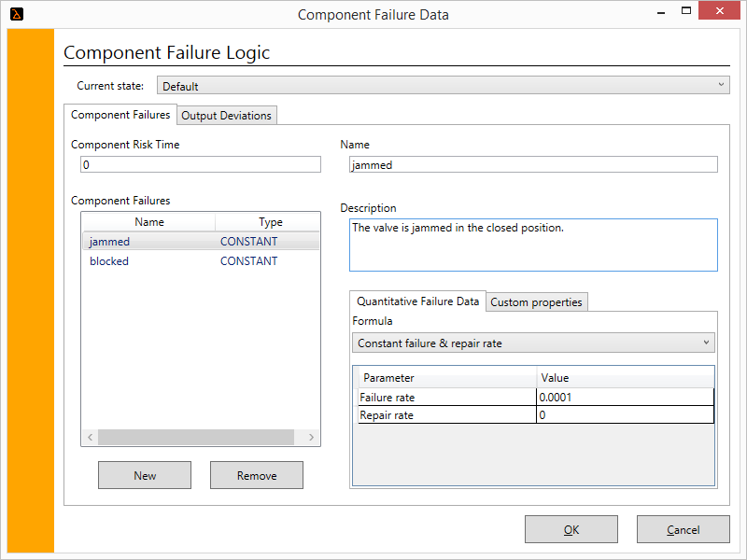
Task: Minimize the Component Failure Data window
Action: (x=661, y=11)
